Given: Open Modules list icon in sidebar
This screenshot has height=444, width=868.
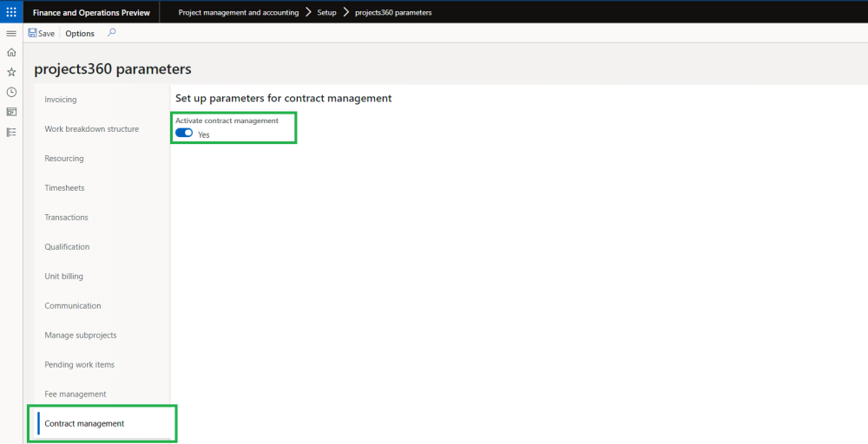Looking at the screenshot, I should [x=11, y=132].
